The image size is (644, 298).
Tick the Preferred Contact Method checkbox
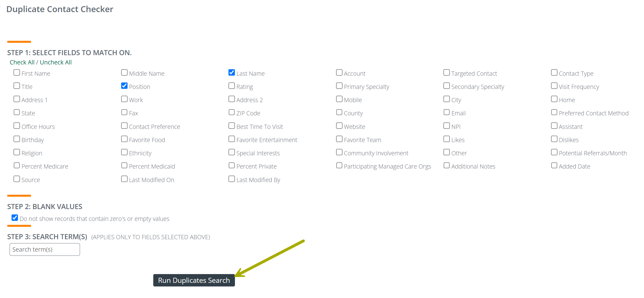click(x=554, y=112)
